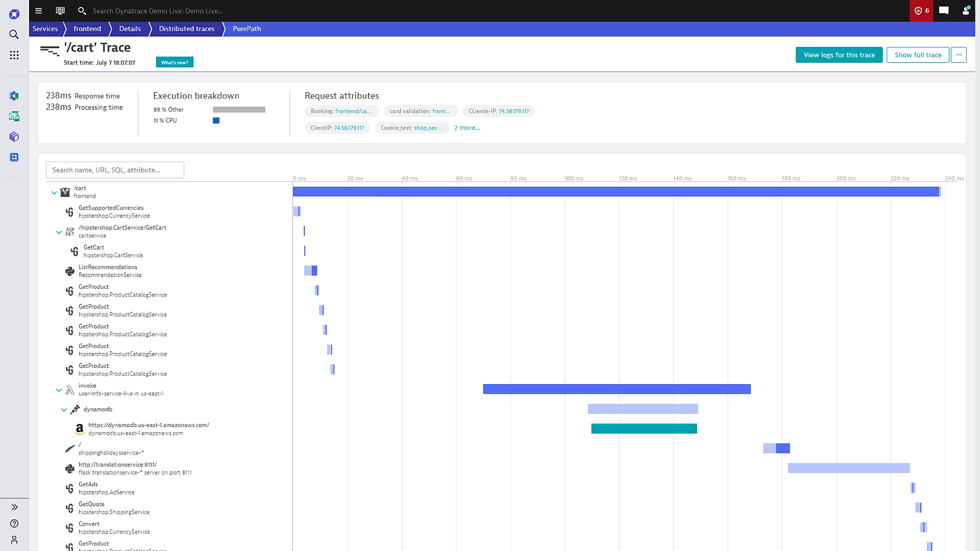This screenshot has height=551, width=980.
Task: Go to Services breadcrumb
Action: click(45, 29)
